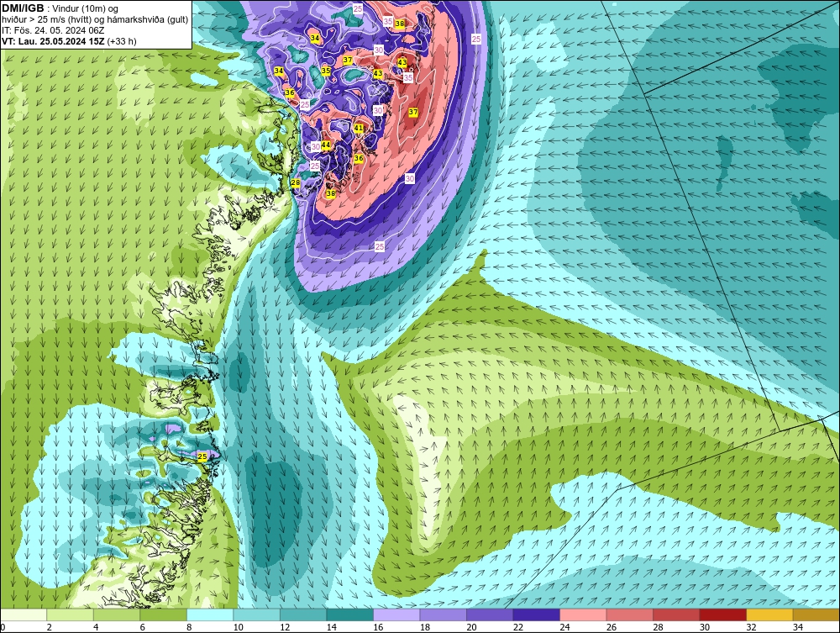Image resolution: width=840 pixels, height=633 pixels.
Task: Click the 'IT: Fös. 24. 05. 2024 06Z' line
Action: [53, 30]
